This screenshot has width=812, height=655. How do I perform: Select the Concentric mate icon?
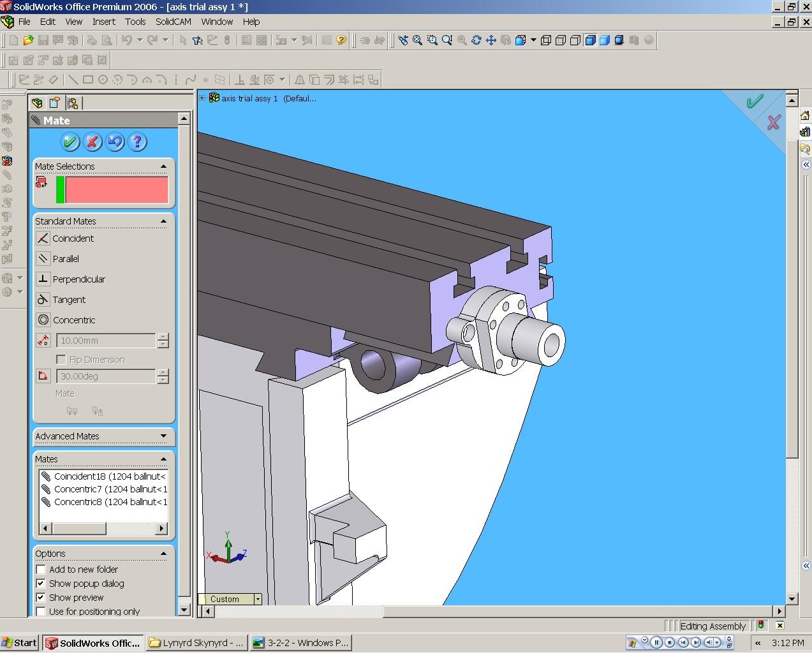(x=43, y=320)
